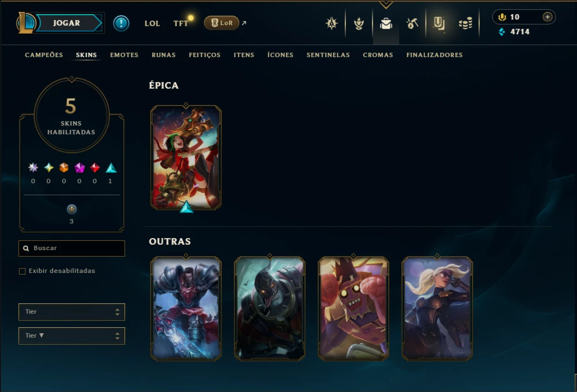
Task: Open the Collection backpack icon
Action: 386,23
